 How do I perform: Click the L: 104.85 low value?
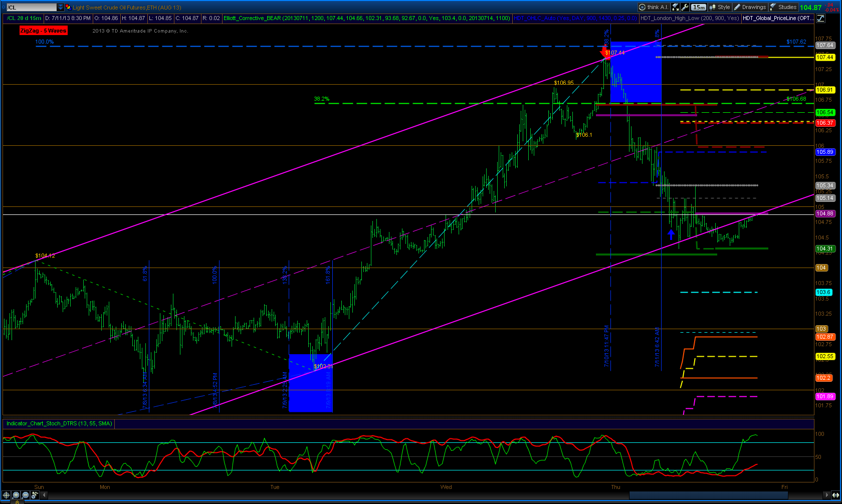[160, 18]
